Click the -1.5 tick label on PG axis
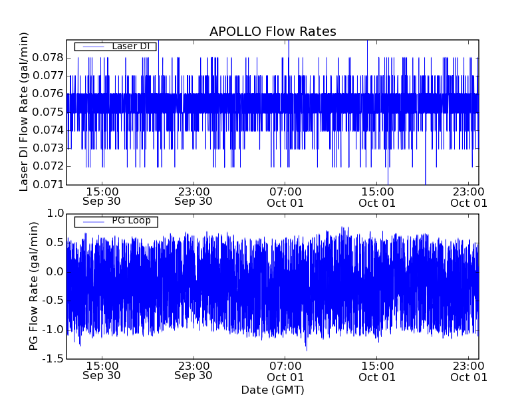Image resolution: width=532 pixels, height=399 pixels. [x=53, y=358]
